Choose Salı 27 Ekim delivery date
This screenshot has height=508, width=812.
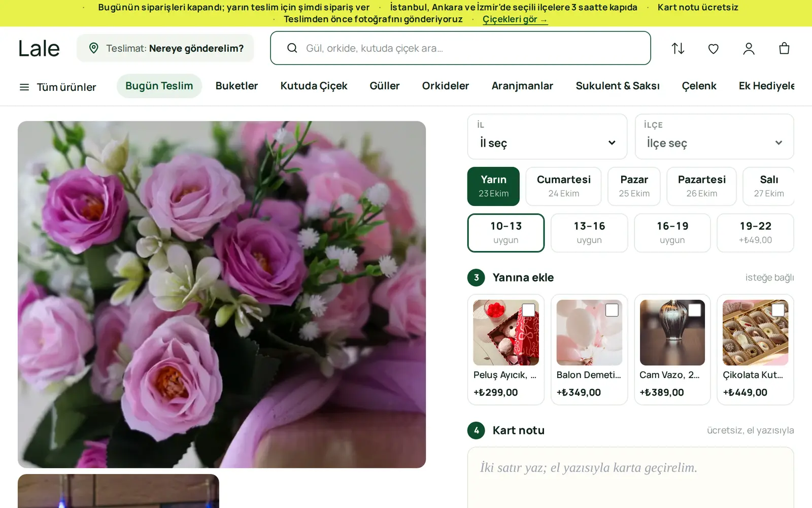[768, 186]
